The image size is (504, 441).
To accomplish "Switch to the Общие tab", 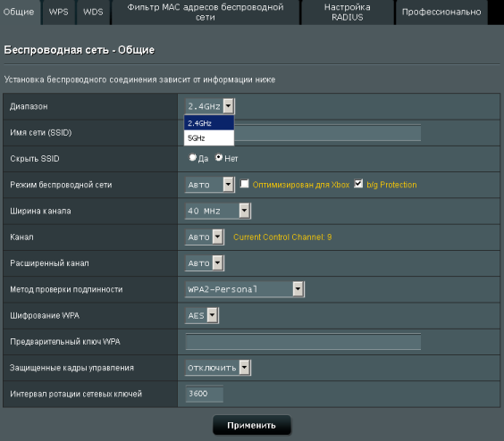I will pos(20,12).
